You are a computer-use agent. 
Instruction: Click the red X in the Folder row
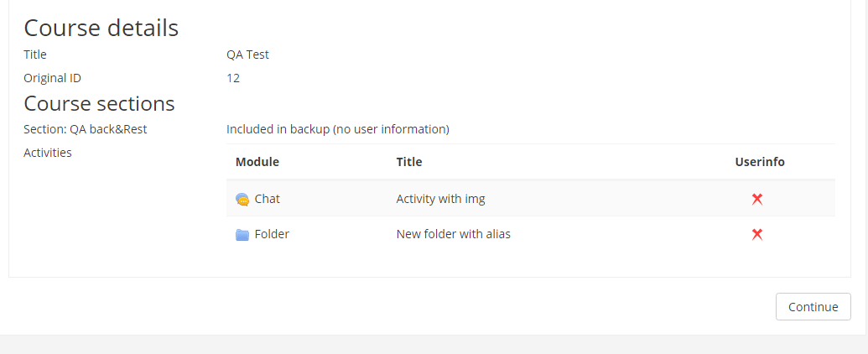pos(757,235)
